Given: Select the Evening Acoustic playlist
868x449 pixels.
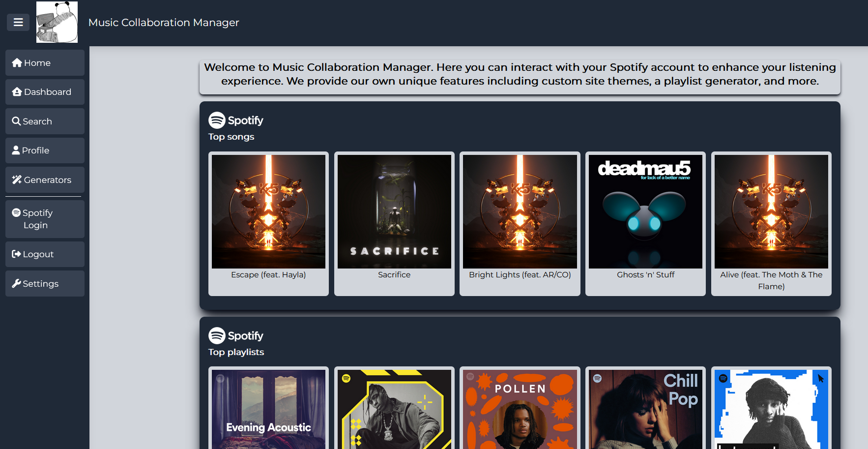Looking at the screenshot, I should [x=268, y=408].
